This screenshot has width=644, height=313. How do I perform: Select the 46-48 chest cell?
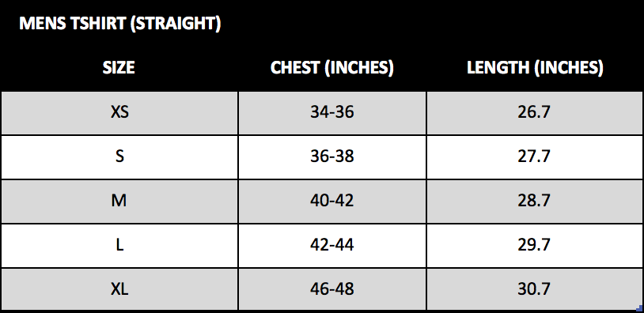tap(332, 289)
